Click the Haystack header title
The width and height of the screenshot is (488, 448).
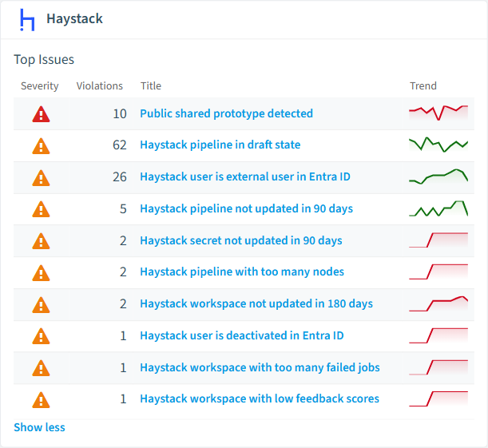coord(74,18)
